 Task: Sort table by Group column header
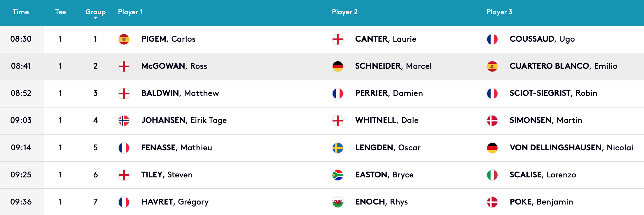(x=95, y=12)
